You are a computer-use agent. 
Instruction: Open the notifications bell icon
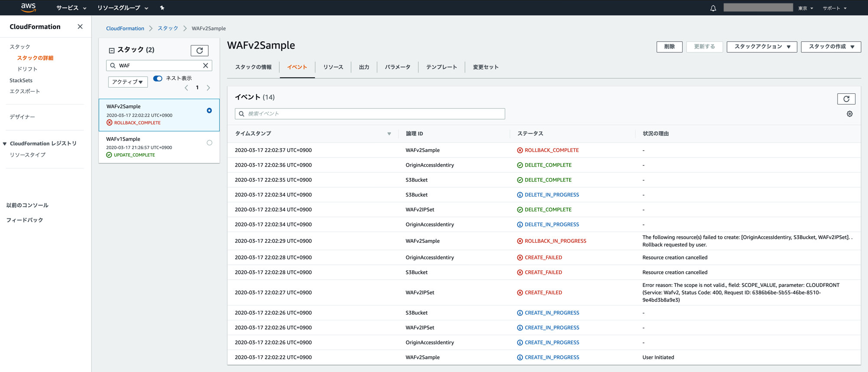(713, 8)
